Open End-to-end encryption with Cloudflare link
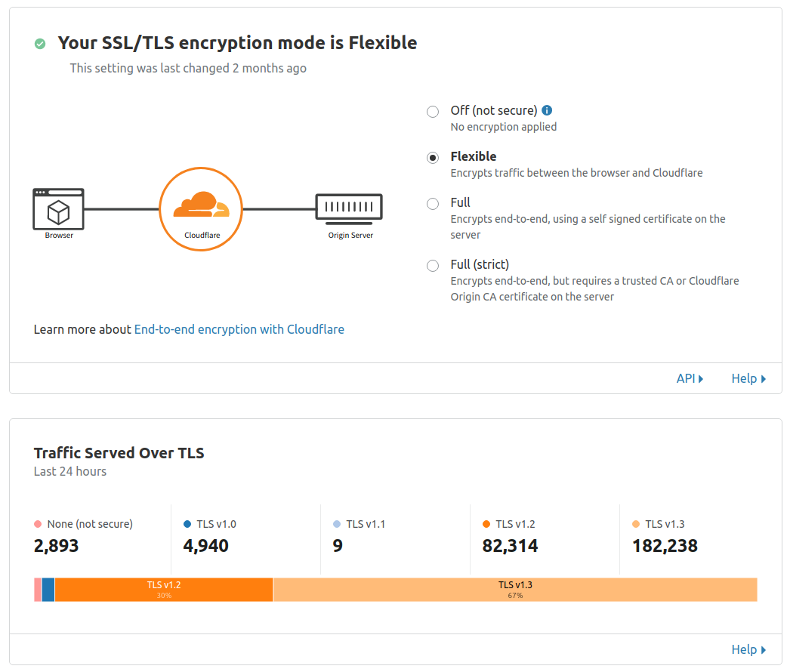Image resolution: width=790 pixels, height=672 pixels. (239, 329)
